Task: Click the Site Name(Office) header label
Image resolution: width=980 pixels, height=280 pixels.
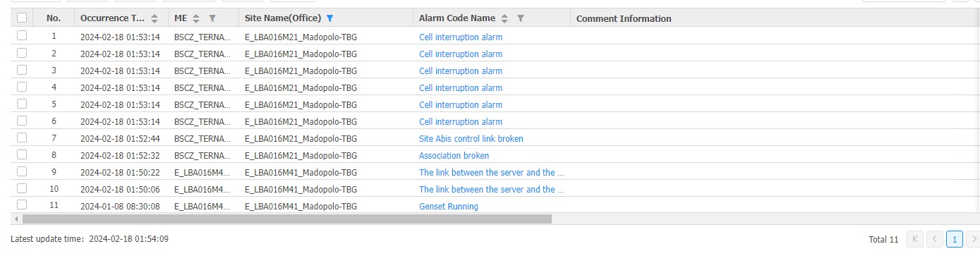Action: [x=283, y=18]
